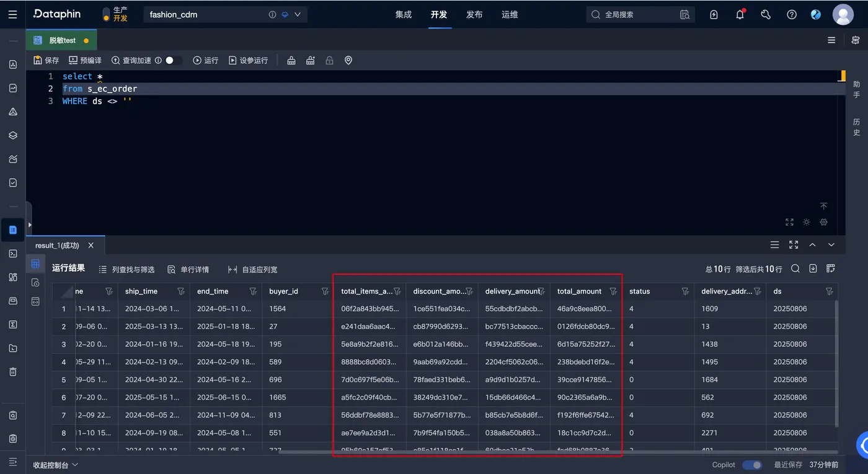The height and width of the screenshot is (474, 868).
Task: Open the filter for the ds column
Action: pos(829,291)
